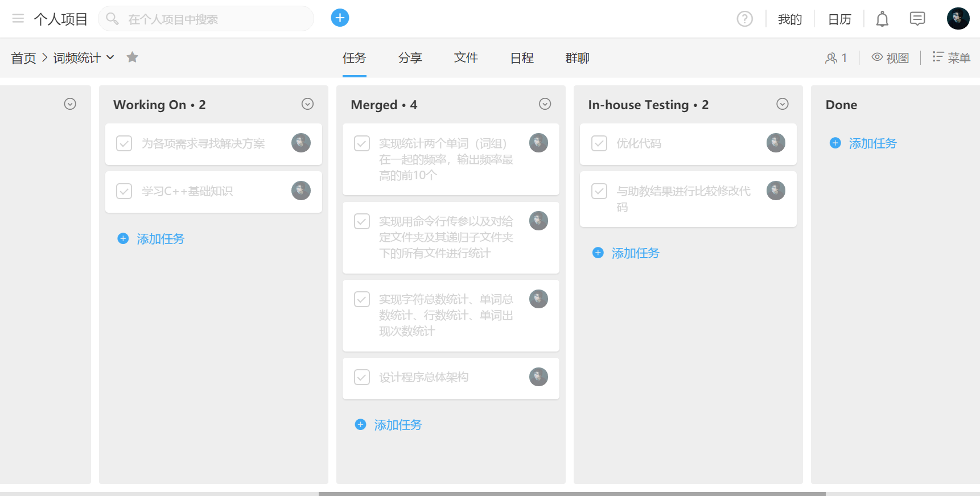This screenshot has height=496, width=980.
Task: Expand the In-house Testing list menu
Action: tap(783, 104)
